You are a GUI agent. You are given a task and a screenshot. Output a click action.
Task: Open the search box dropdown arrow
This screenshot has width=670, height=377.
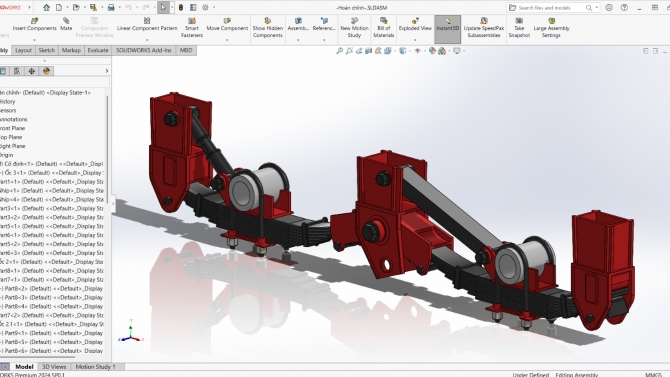[x=597, y=8]
